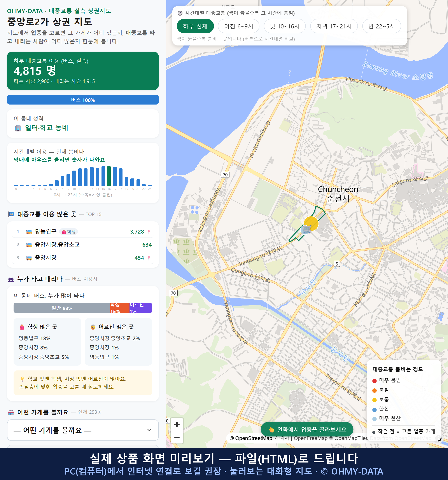The height and width of the screenshot is (480, 448).
Task: Click the 일반 83% gray segment
Action: (62, 308)
